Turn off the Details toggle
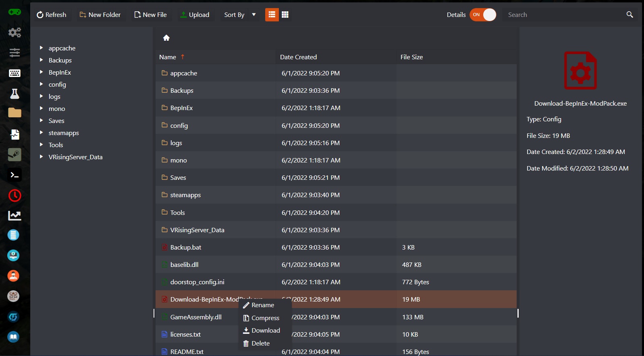 [x=482, y=15]
